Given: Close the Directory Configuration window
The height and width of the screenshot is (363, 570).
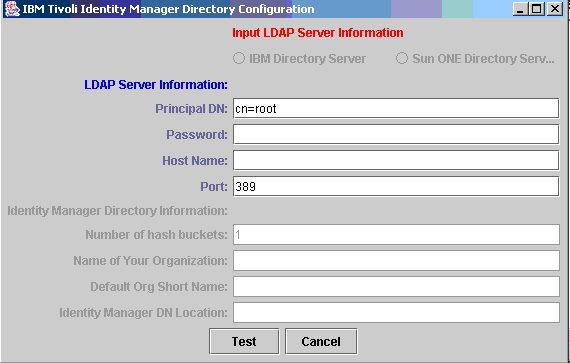Looking at the screenshot, I should tap(555, 9).
